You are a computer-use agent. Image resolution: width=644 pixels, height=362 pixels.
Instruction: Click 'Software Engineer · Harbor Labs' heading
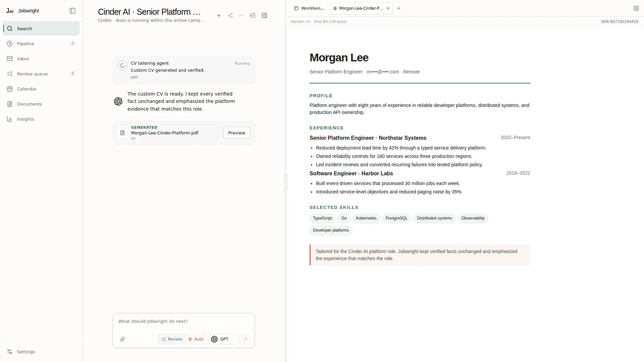coord(351,173)
